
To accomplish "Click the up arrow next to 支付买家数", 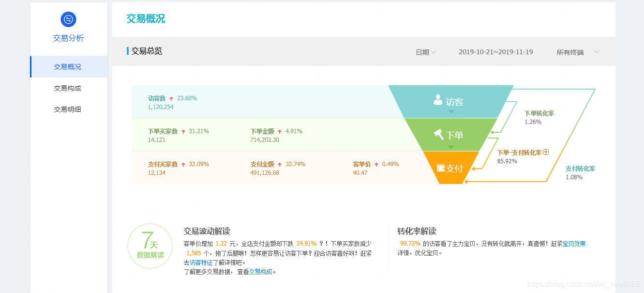I will tap(183, 165).
